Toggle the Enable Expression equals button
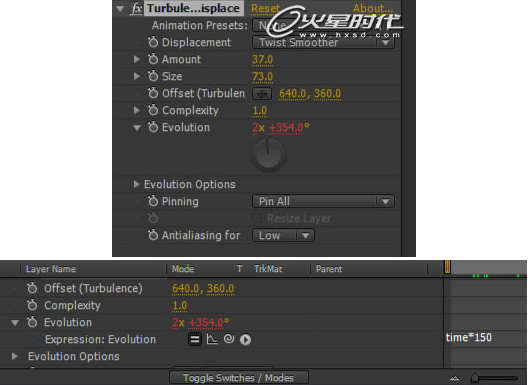Viewport: 528px width, 385px height. (x=195, y=339)
